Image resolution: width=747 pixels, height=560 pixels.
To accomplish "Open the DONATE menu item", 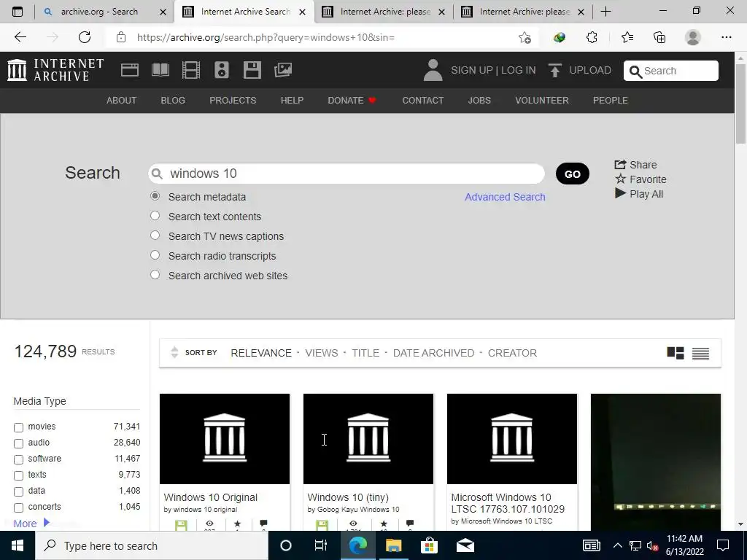I will point(352,101).
